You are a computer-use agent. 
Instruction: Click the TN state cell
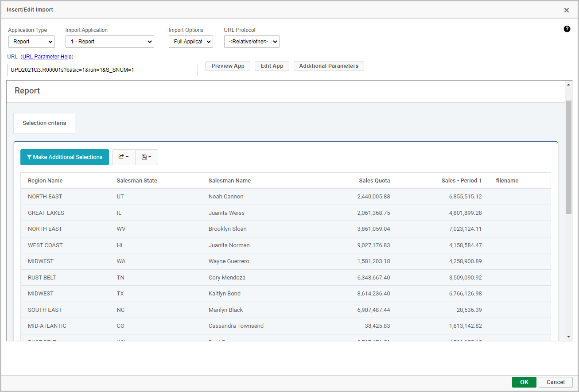coord(120,278)
